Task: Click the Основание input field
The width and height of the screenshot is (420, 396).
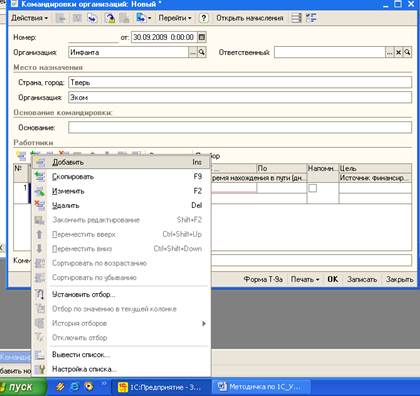Action: [240, 127]
